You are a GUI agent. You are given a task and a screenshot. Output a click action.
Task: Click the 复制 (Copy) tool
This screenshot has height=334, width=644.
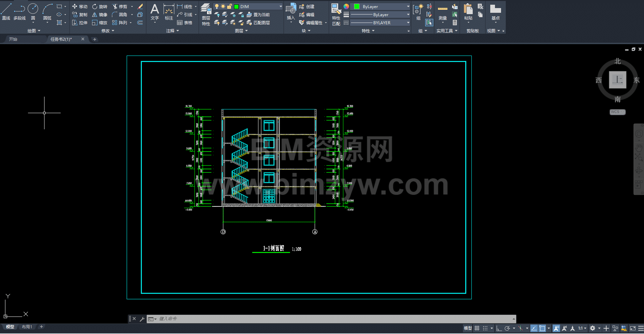[x=80, y=14]
